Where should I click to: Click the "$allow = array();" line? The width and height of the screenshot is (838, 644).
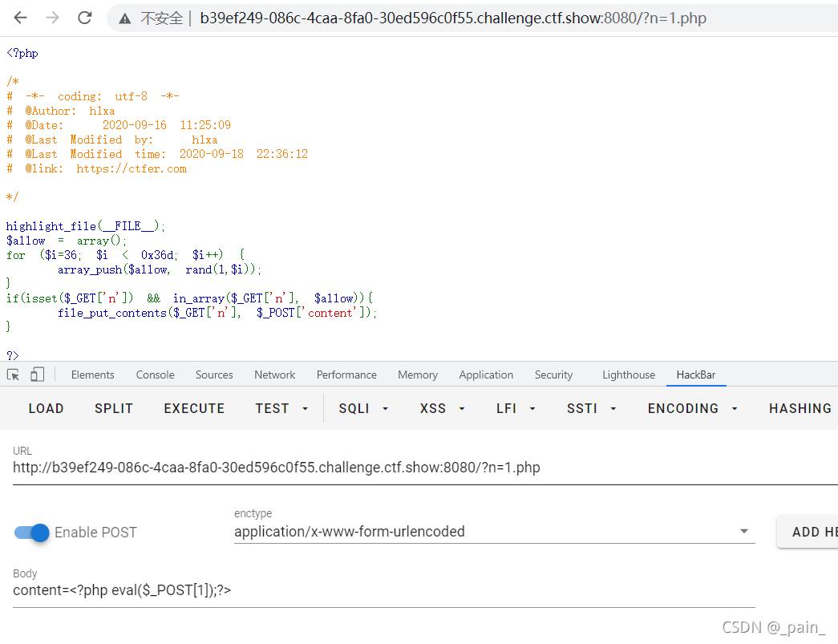67,241
